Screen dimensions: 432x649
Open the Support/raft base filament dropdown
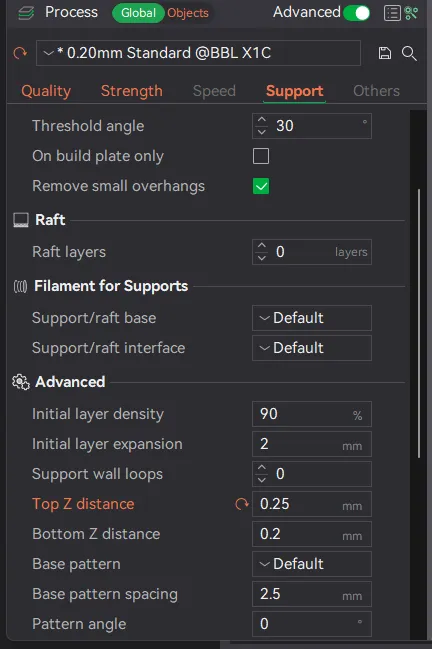[312, 318]
